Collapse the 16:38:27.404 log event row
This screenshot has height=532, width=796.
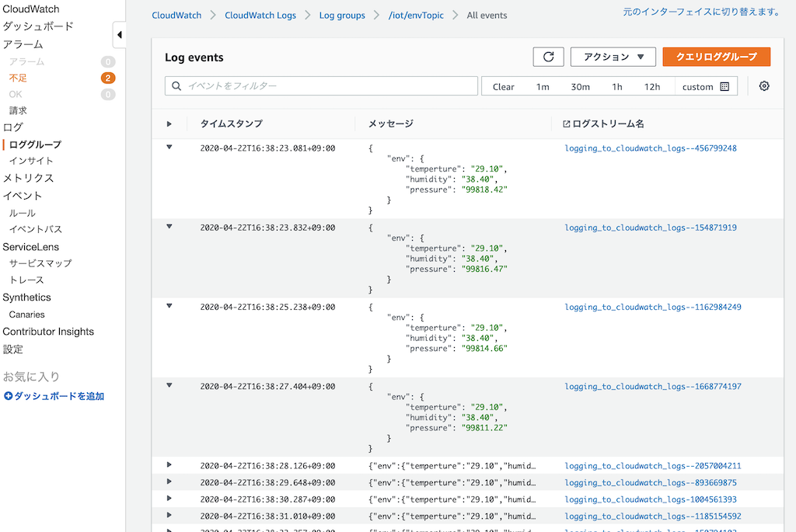click(169, 385)
